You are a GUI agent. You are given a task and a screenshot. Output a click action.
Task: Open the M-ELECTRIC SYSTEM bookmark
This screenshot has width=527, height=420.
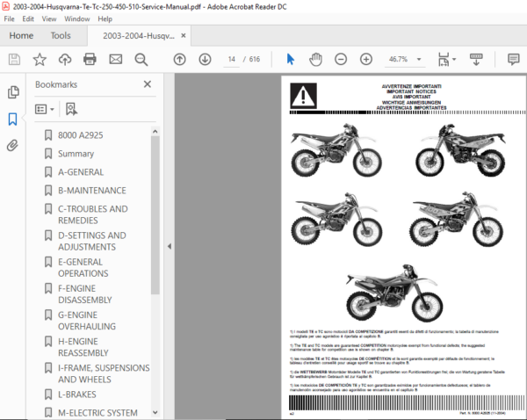[x=97, y=413]
